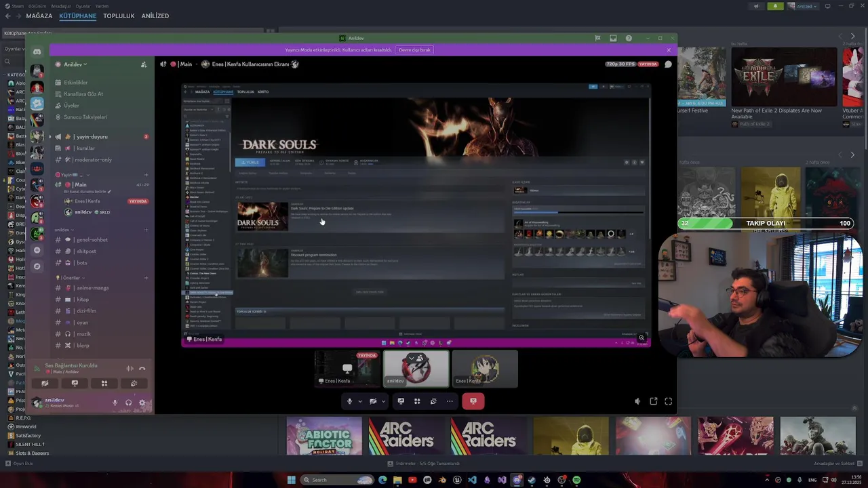Open soundboard button in voice panel
868x488 pixels.
(x=134, y=384)
